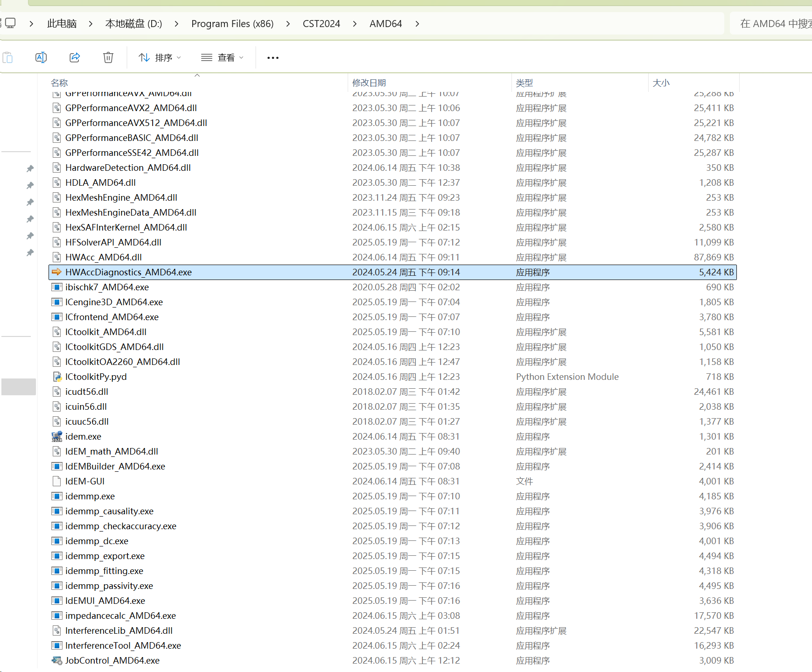Select 此电脑 in the address bar
The width and height of the screenshot is (812, 672).
point(62,23)
